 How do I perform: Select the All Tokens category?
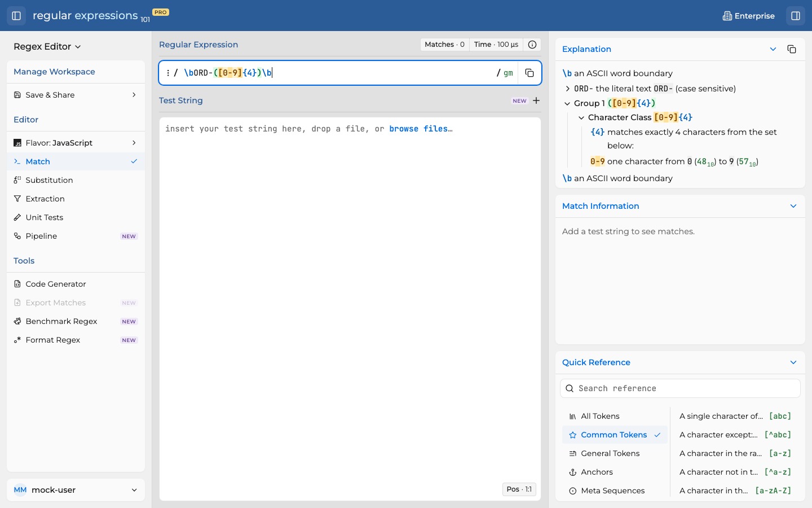[615, 416]
